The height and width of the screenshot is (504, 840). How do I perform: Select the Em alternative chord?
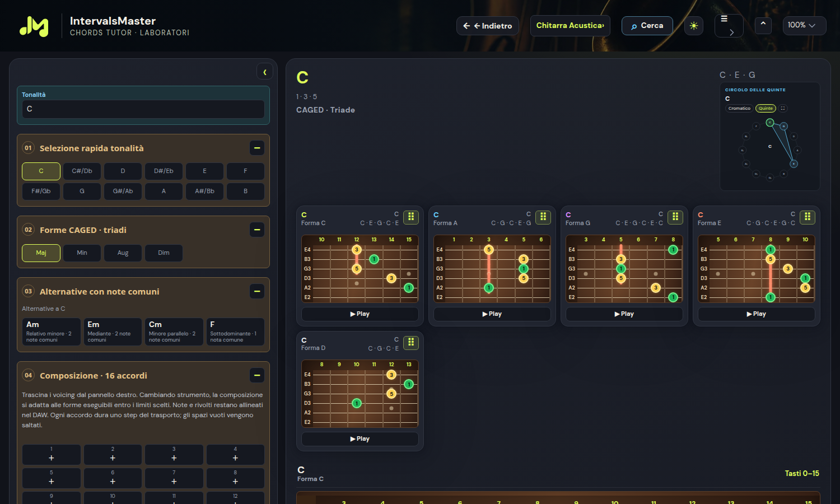point(113,332)
